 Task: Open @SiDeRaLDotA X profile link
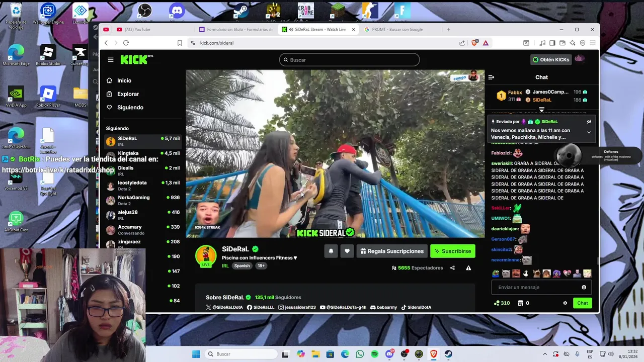coord(224,307)
